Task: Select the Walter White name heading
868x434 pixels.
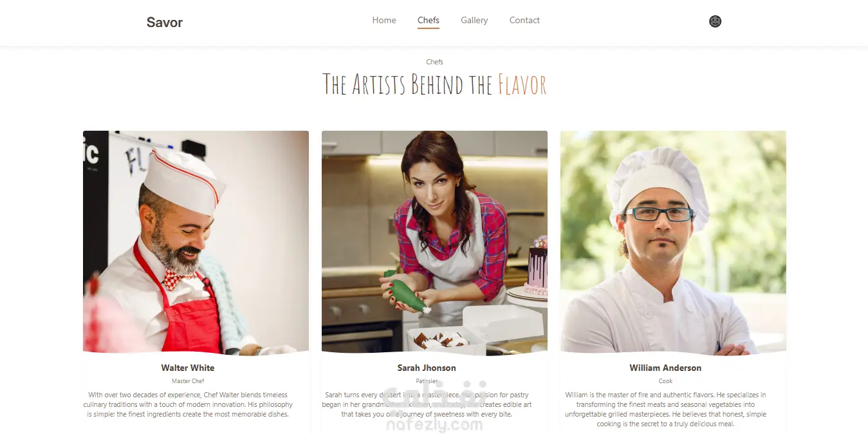Action: click(188, 368)
